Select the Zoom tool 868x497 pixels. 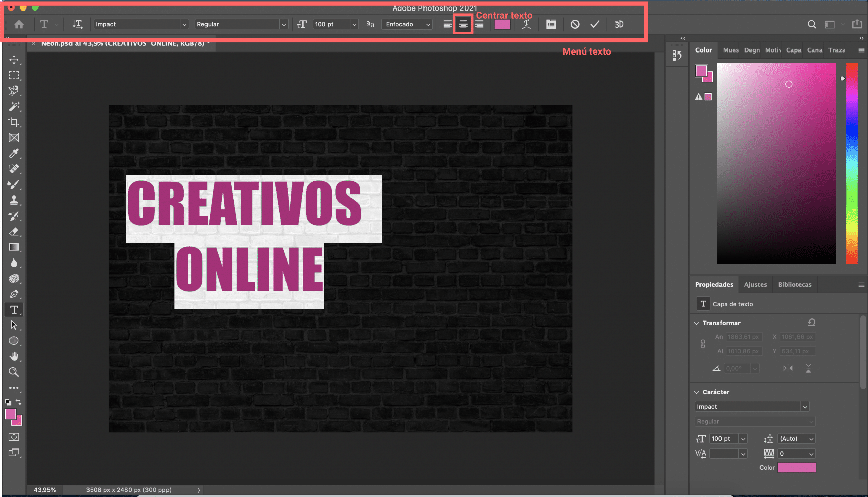coord(14,372)
